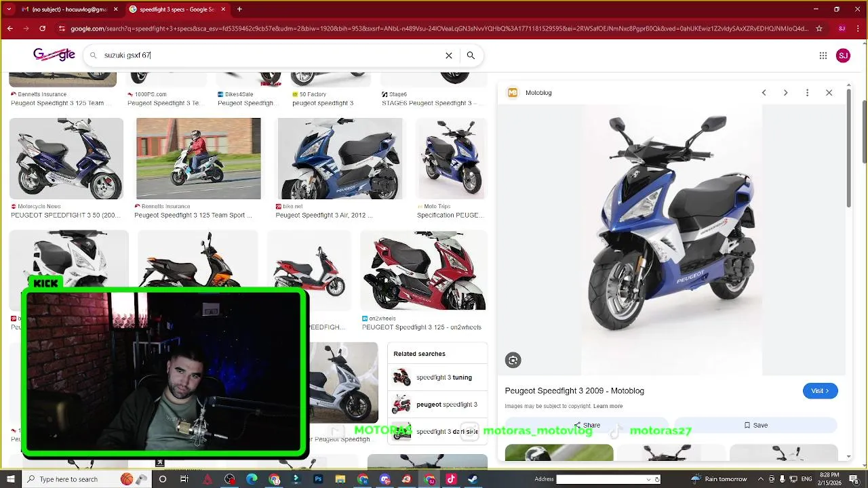This screenshot has width=868, height=488.
Task: Open the Windows Start menu
Action: tap(10, 479)
